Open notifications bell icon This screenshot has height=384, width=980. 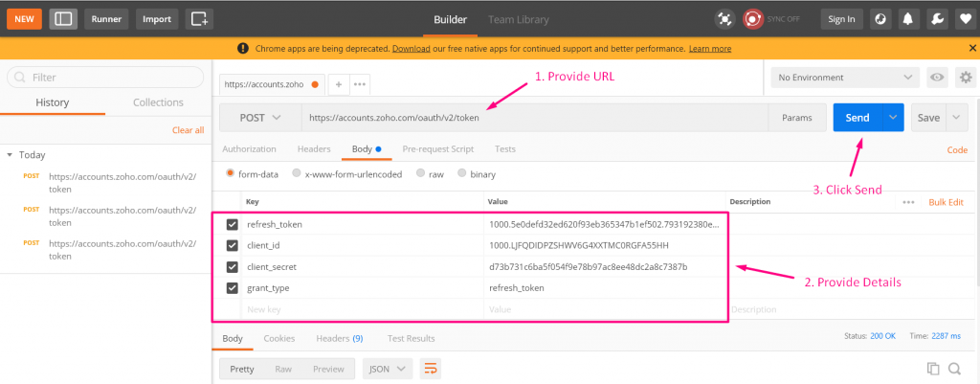pyautogui.click(x=908, y=19)
